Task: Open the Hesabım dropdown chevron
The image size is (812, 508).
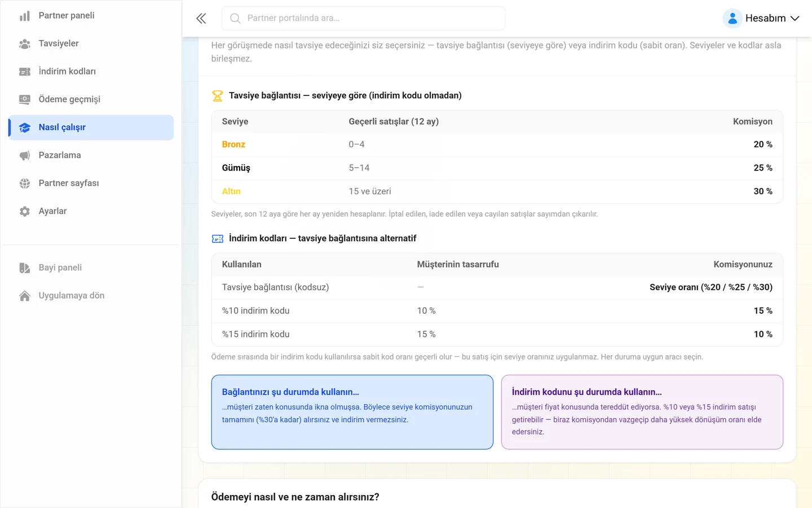Action: tap(795, 19)
